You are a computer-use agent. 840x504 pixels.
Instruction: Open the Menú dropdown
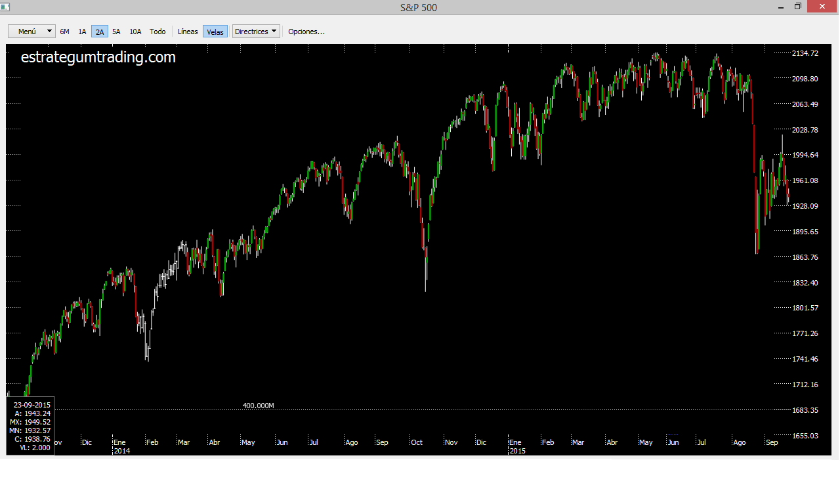32,31
